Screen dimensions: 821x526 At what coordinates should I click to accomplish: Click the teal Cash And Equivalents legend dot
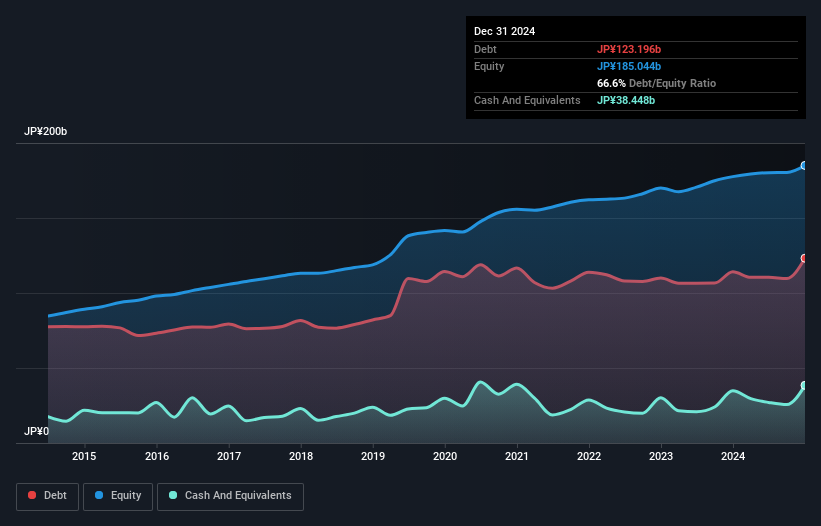click(173, 495)
